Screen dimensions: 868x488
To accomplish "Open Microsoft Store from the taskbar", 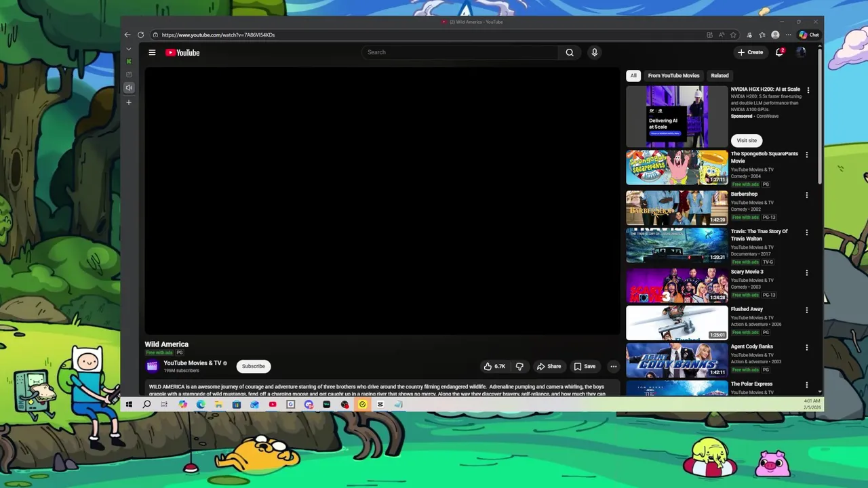I will pyautogui.click(x=237, y=405).
